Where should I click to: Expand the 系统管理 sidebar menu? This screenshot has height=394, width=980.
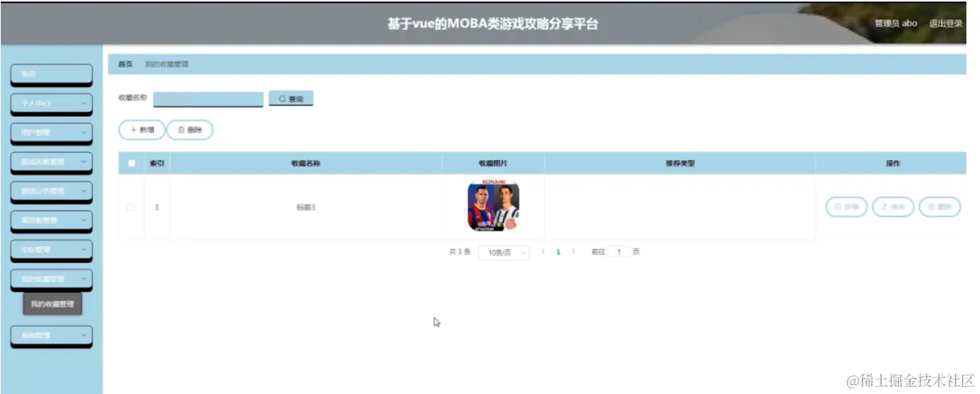(x=51, y=335)
